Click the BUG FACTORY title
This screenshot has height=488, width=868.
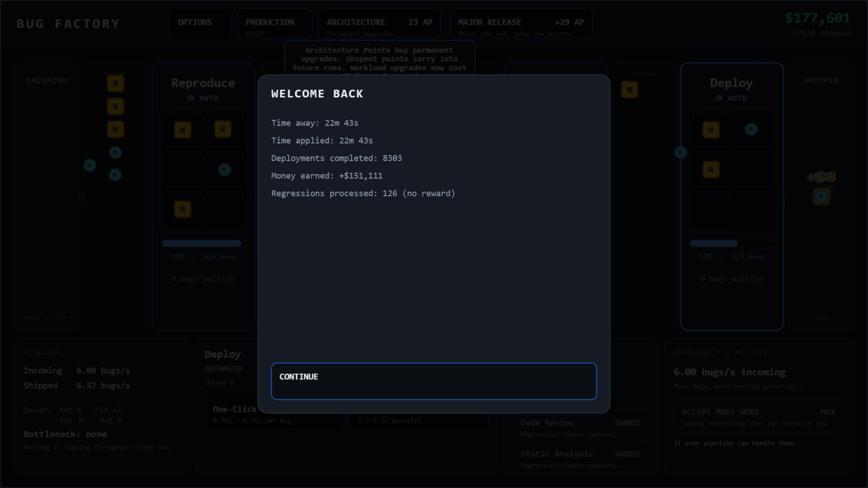68,23
